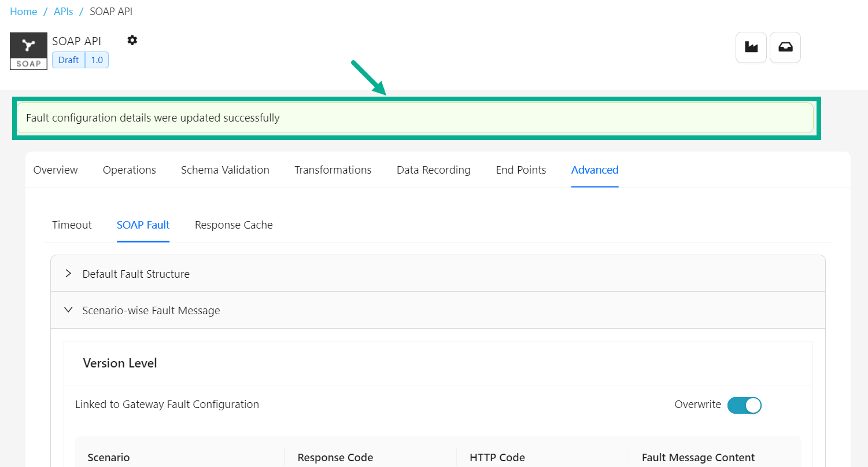
Task: Navigate to Home in the breadcrumb
Action: [x=24, y=12]
